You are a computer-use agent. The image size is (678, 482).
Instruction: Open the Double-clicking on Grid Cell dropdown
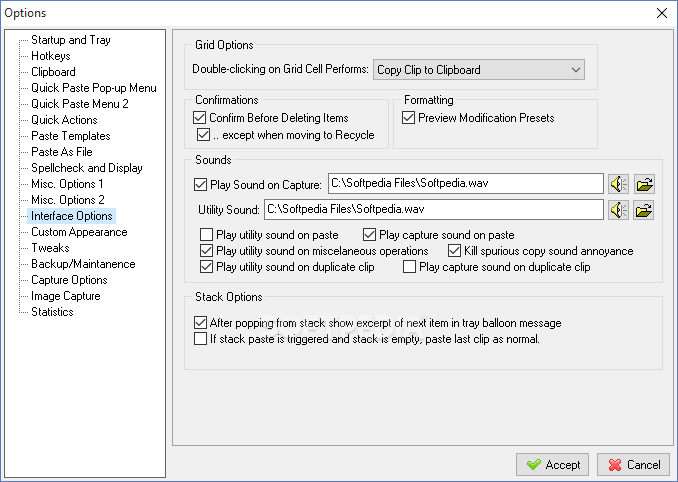pyautogui.click(x=479, y=70)
